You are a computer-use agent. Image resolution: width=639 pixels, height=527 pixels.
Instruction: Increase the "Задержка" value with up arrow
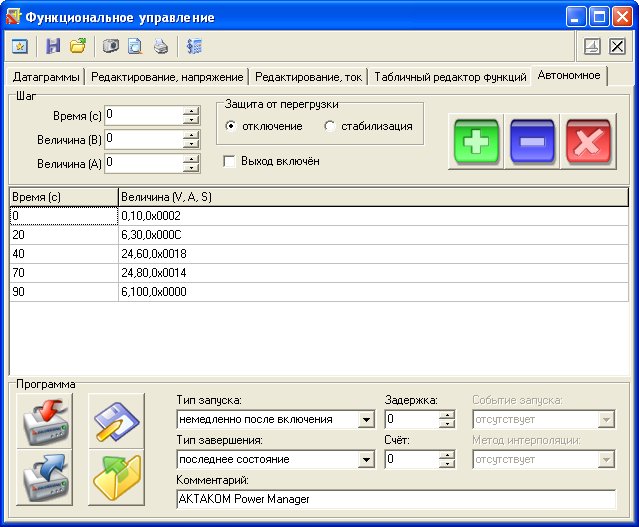pos(446,415)
